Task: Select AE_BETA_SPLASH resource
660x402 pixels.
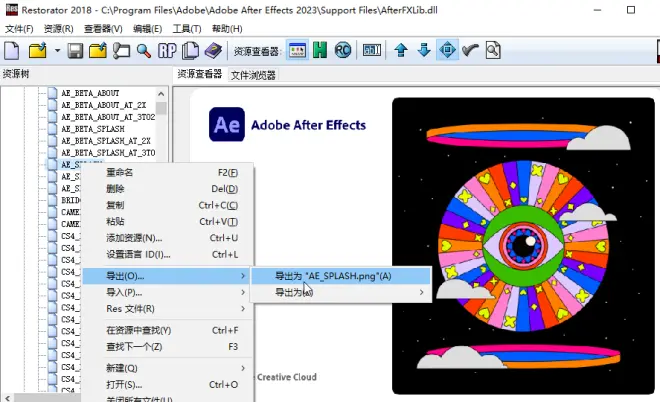Action: (x=93, y=129)
